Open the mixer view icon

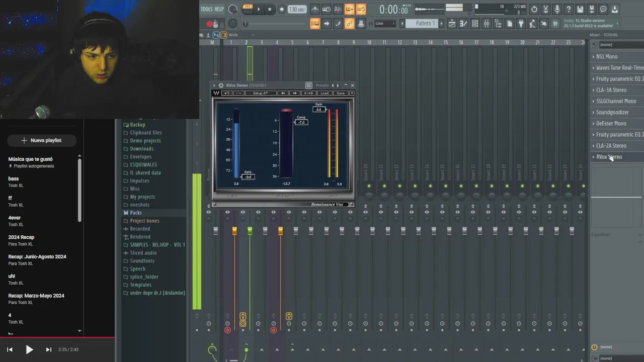click(487, 24)
